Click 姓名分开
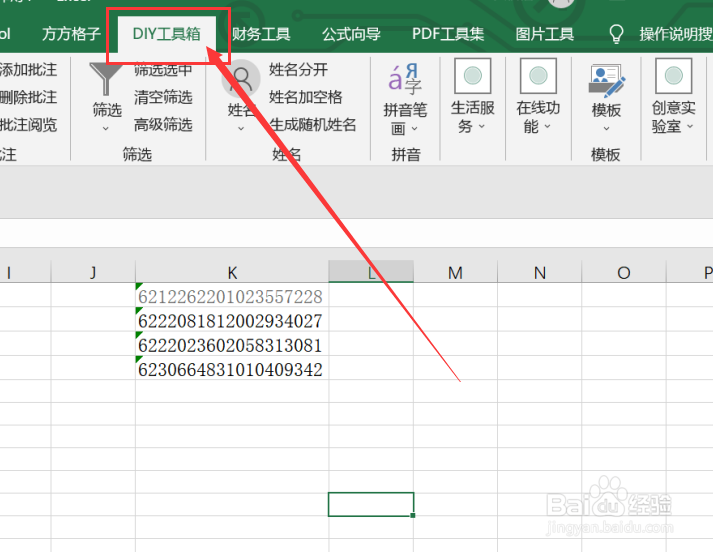Image resolution: width=713 pixels, height=552 pixels. point(298,70)
